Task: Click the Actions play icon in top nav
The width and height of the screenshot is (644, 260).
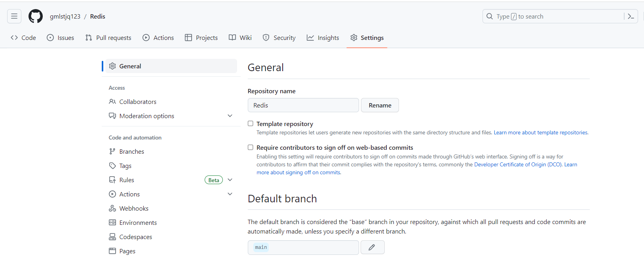Action: pyautogui.click(x=146, y=38)
